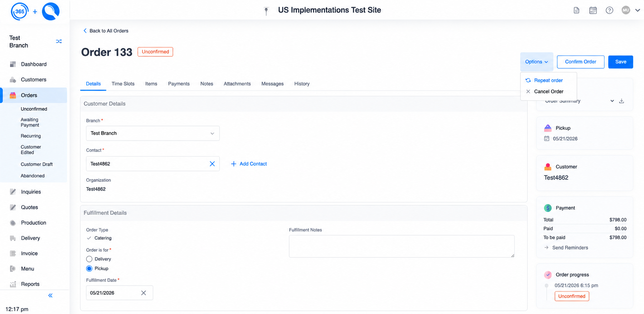
Task: Click the Fulfillment Notes text area
Action: [402, 246]
